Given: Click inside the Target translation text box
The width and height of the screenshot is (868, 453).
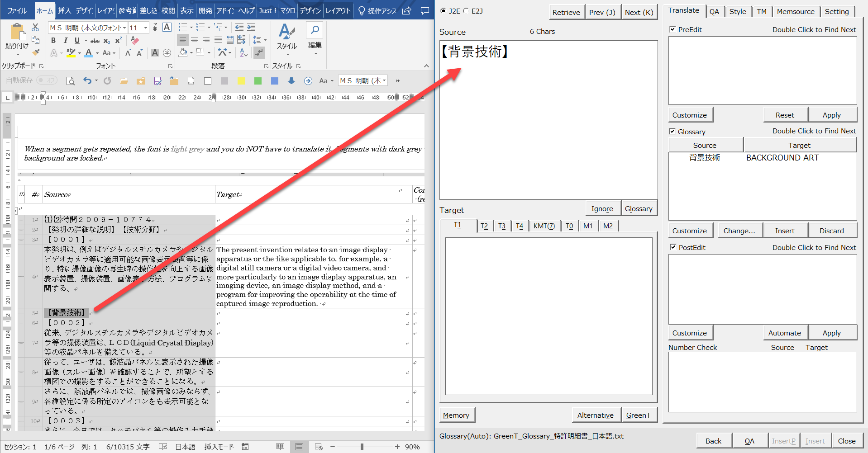Looking at the screenshot, I should click(548, 316).
